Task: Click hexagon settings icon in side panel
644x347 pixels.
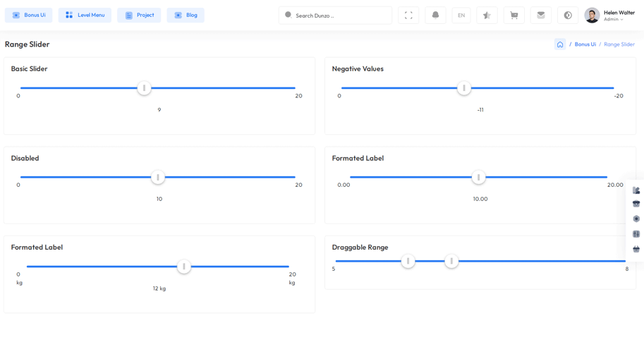Action: coord(636,219)
